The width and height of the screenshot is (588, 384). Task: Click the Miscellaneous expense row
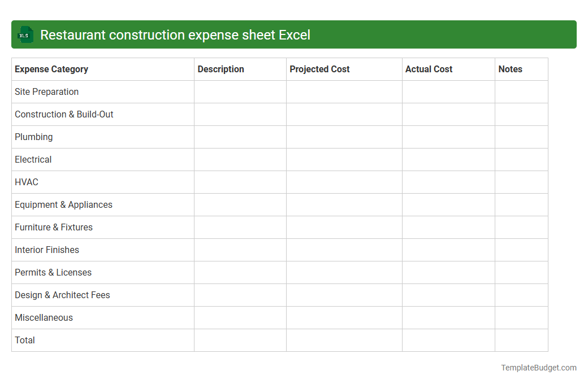(x=44, y=317)
